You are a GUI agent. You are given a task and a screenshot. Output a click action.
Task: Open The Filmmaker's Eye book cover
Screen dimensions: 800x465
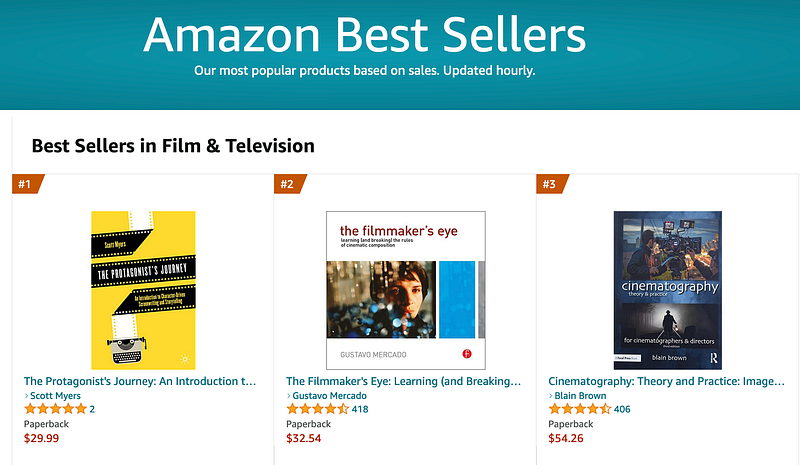click(x=406, y=290)
